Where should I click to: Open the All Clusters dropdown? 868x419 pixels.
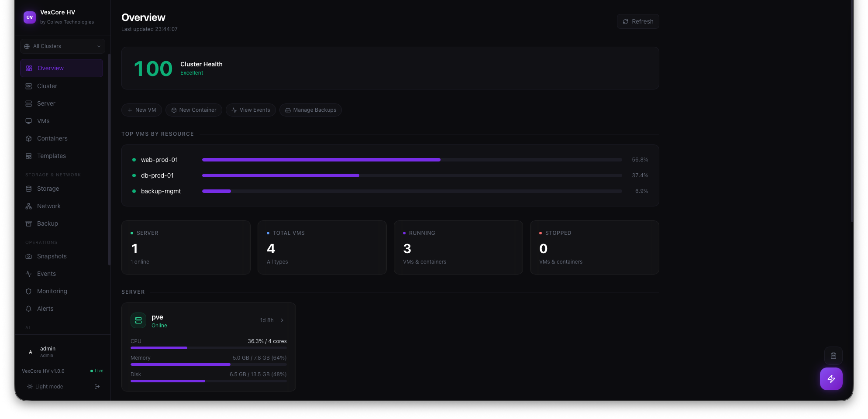(x=62, y=46)
